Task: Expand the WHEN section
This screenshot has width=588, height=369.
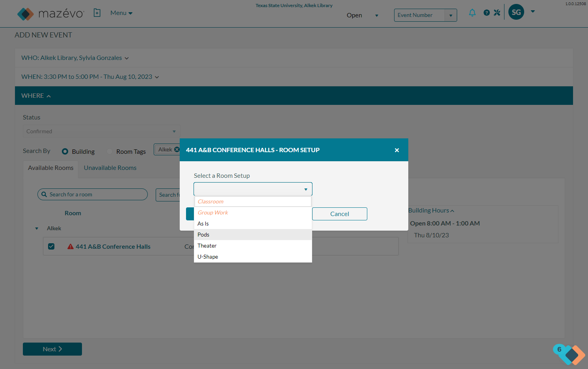Action: 90,77
